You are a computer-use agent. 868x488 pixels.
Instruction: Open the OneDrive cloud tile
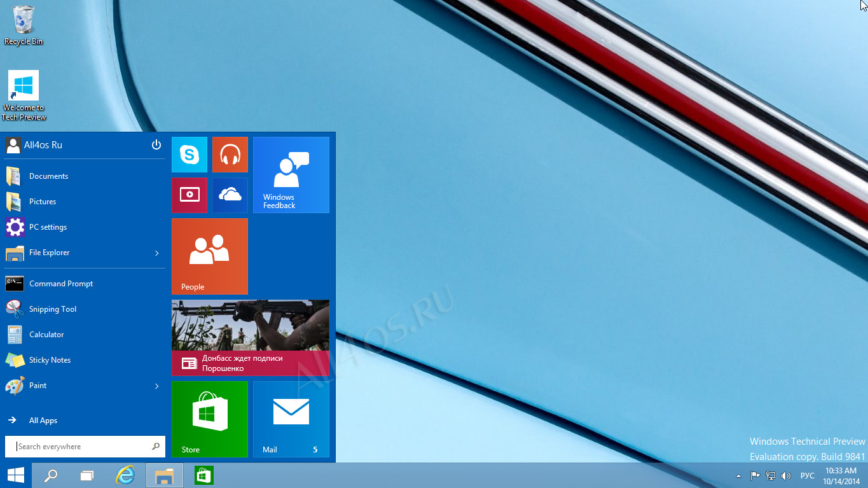click(230, 195)
